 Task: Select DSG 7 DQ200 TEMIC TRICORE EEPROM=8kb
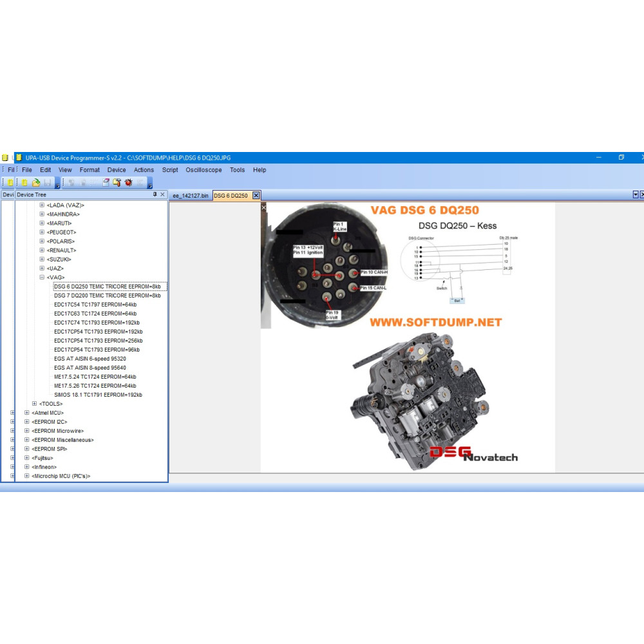pos(108,296)
